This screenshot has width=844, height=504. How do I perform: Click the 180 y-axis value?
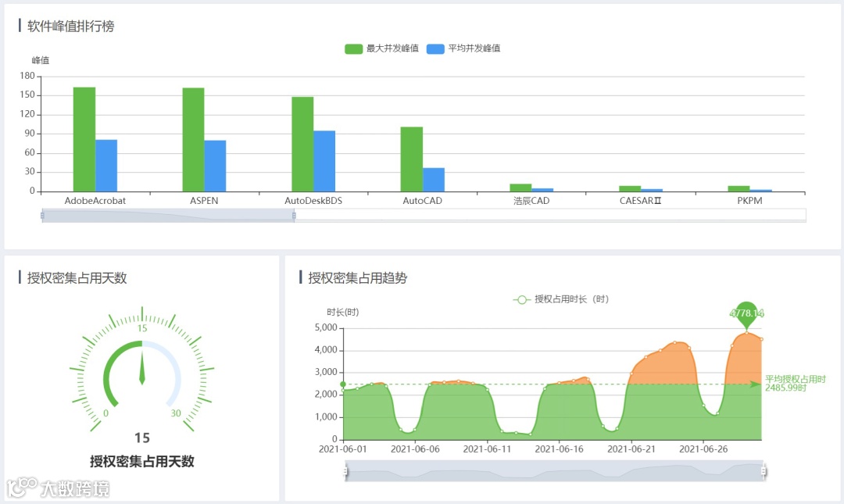tap(27, 76)
